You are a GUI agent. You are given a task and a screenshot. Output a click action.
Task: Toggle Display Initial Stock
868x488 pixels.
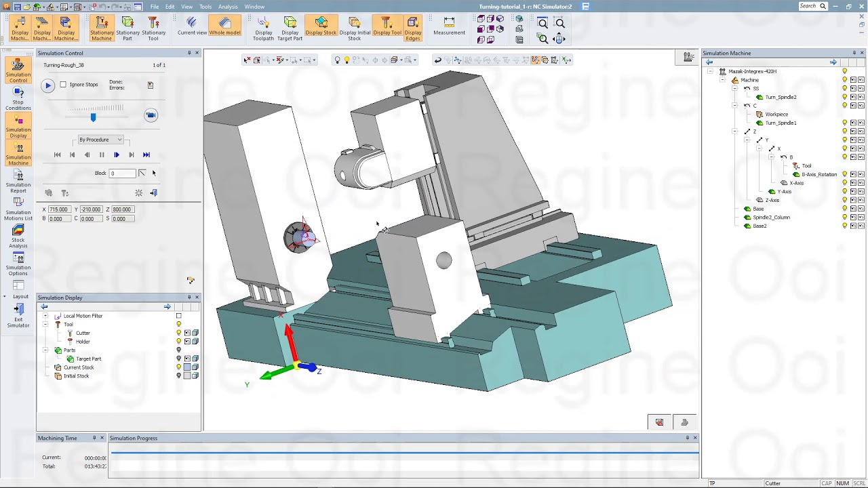point(355,28)
